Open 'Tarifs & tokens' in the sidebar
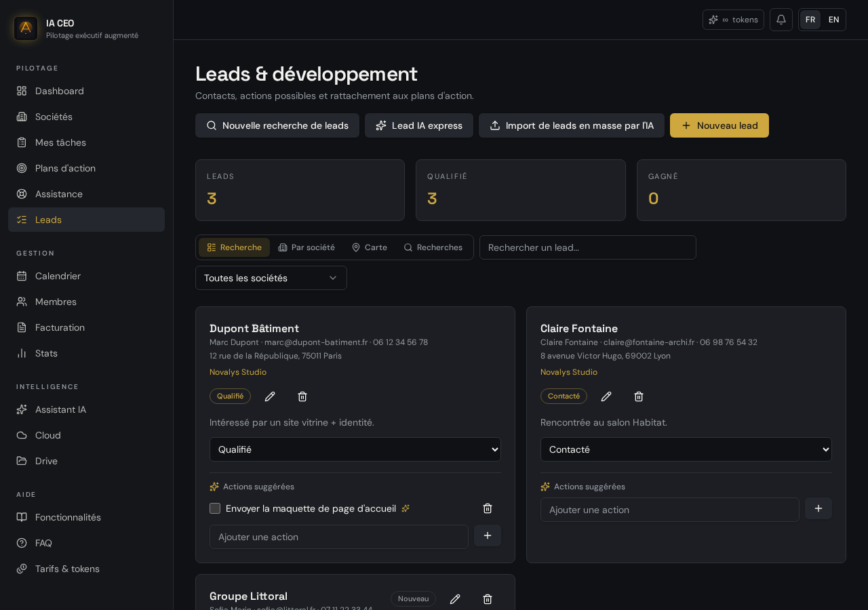 86,569
